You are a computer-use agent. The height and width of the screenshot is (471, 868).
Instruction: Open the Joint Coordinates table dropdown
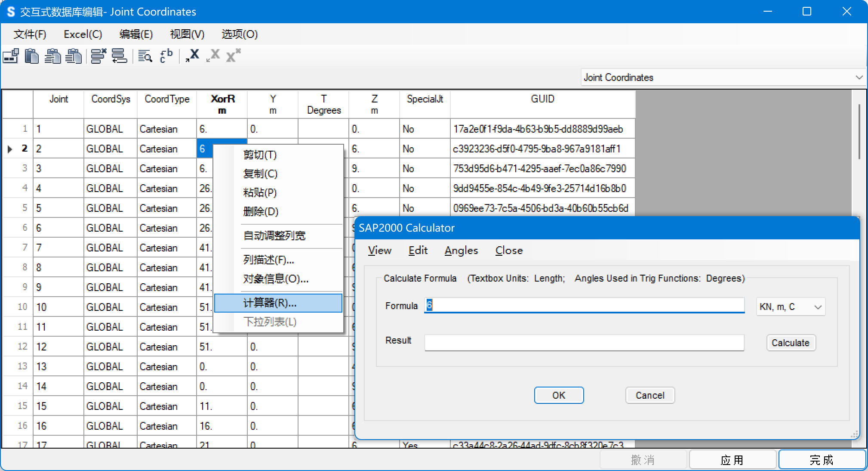859,77
